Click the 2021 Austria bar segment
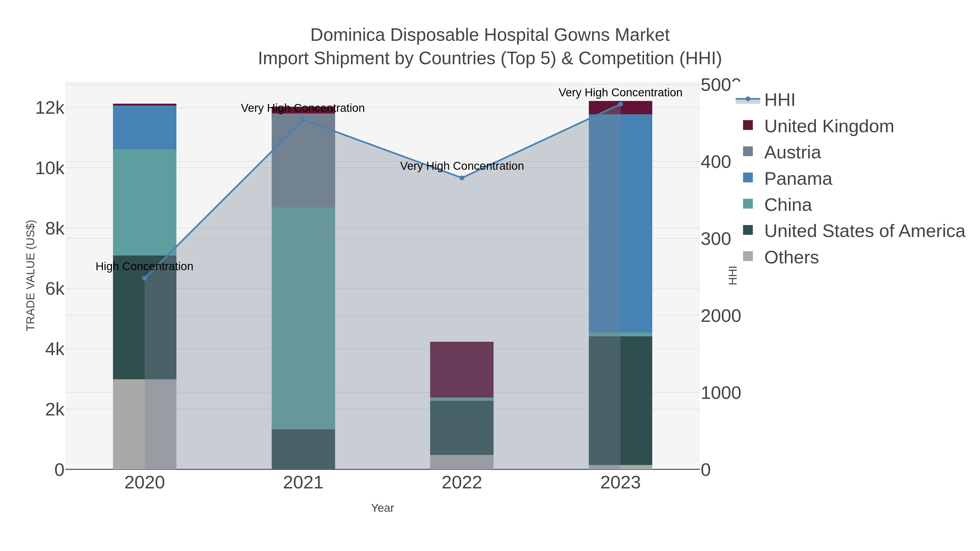Viewport: 980px width, 551px height. [x=303, y=161]
